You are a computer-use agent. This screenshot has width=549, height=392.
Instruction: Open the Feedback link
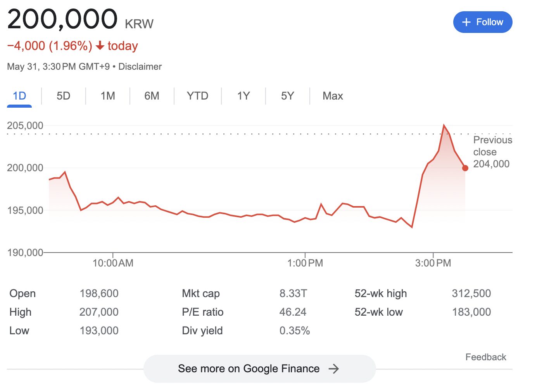click(485, 357)
